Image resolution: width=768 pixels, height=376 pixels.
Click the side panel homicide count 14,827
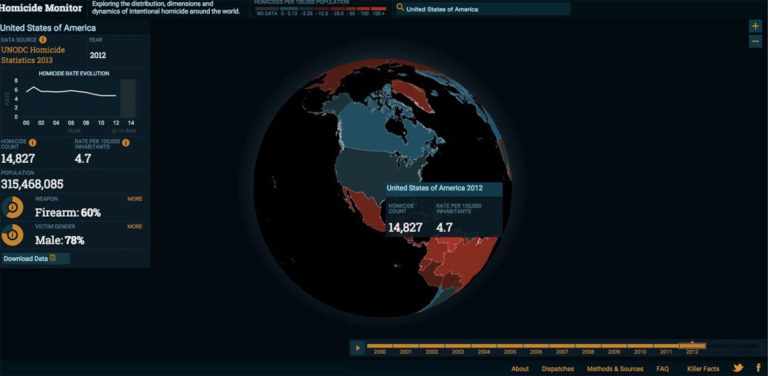pyautogui.click(x=18, y=158)
